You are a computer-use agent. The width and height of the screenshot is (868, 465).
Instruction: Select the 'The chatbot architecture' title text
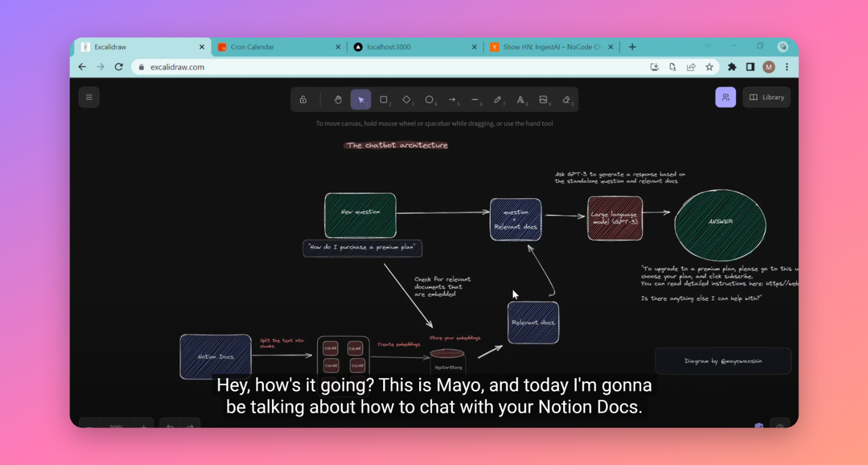397,145
